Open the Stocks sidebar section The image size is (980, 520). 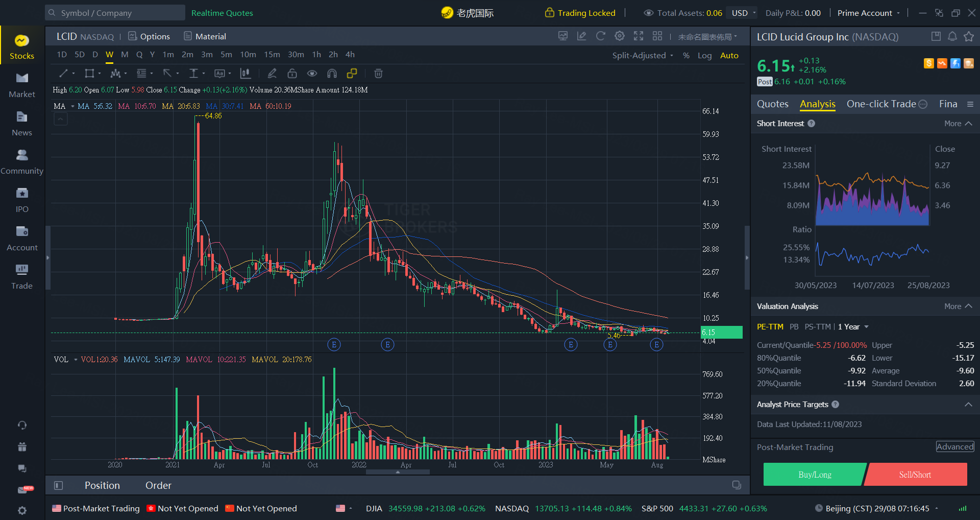point(22,48)
